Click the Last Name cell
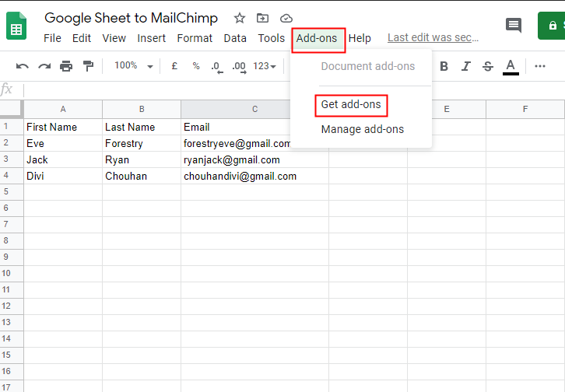This screenshot has height=392, width=565. tap(142, 127)
